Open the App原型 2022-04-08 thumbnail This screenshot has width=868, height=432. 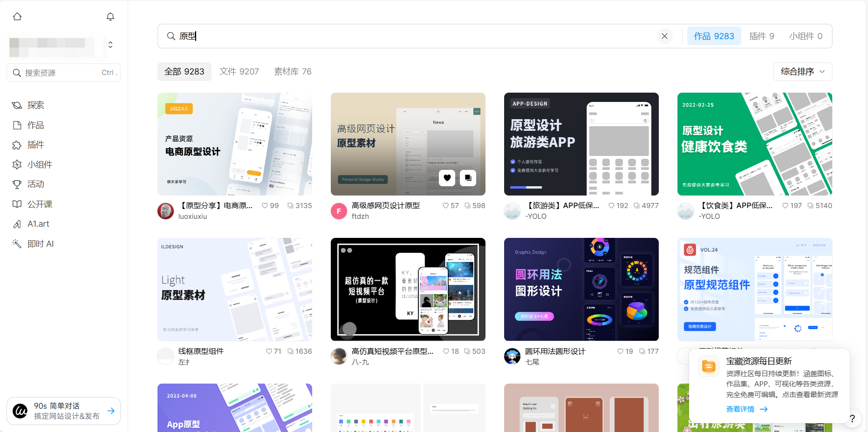click(x=235, y=408)
